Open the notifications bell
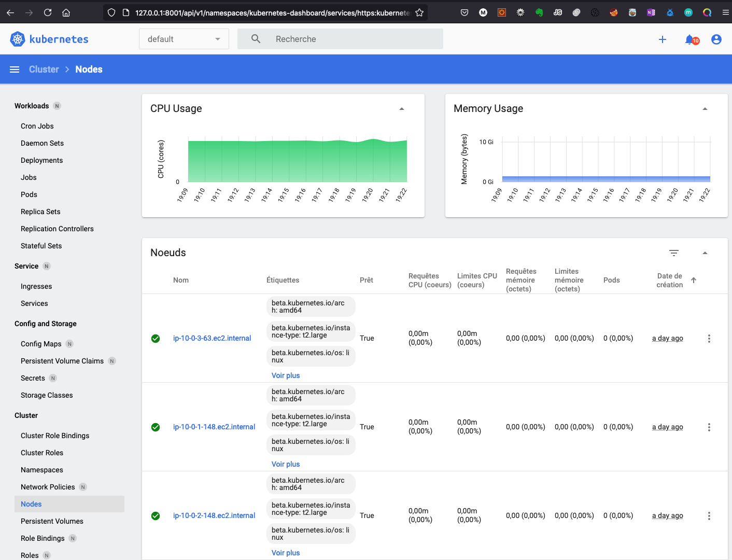This screenshot has width=732, height=560. (x=690, y=39)
